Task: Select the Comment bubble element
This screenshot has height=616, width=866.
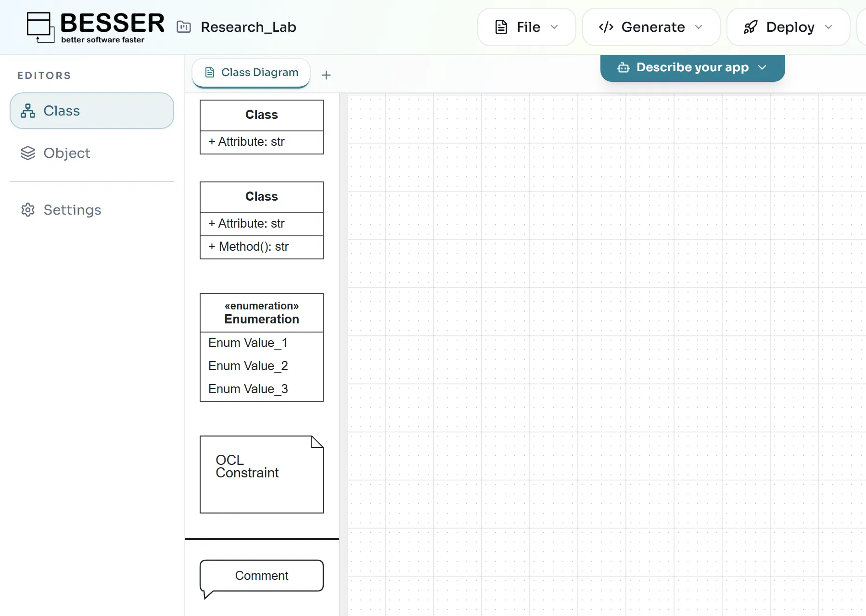Action: [x=262, y=579]
